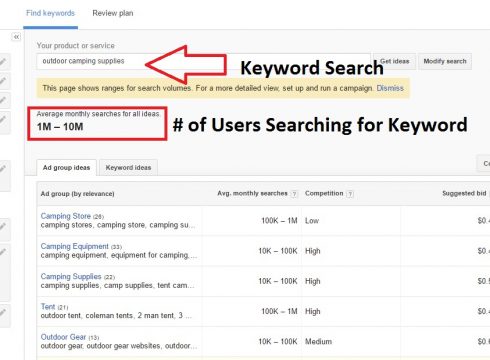Select the Ad group ideas tab

[x=66, y=167]
